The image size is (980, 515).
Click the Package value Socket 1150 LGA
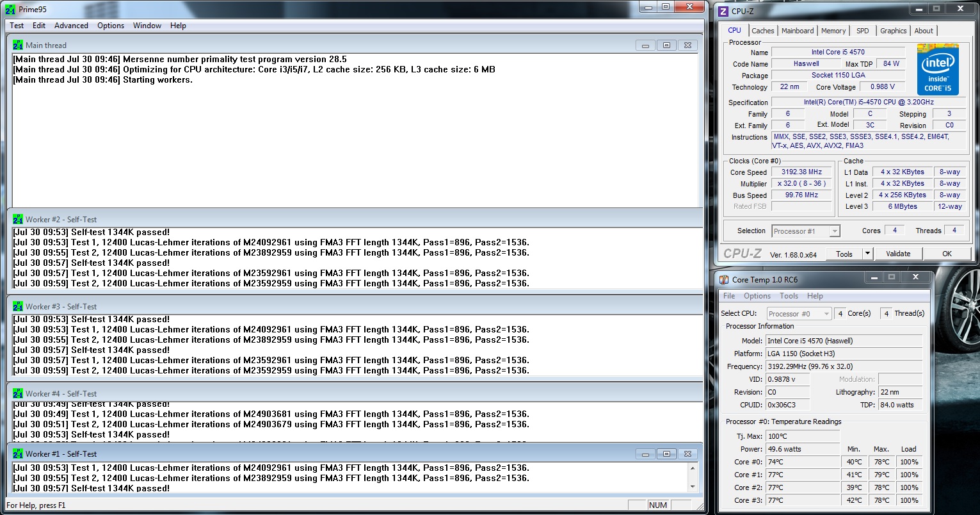(x=838, y=75)
